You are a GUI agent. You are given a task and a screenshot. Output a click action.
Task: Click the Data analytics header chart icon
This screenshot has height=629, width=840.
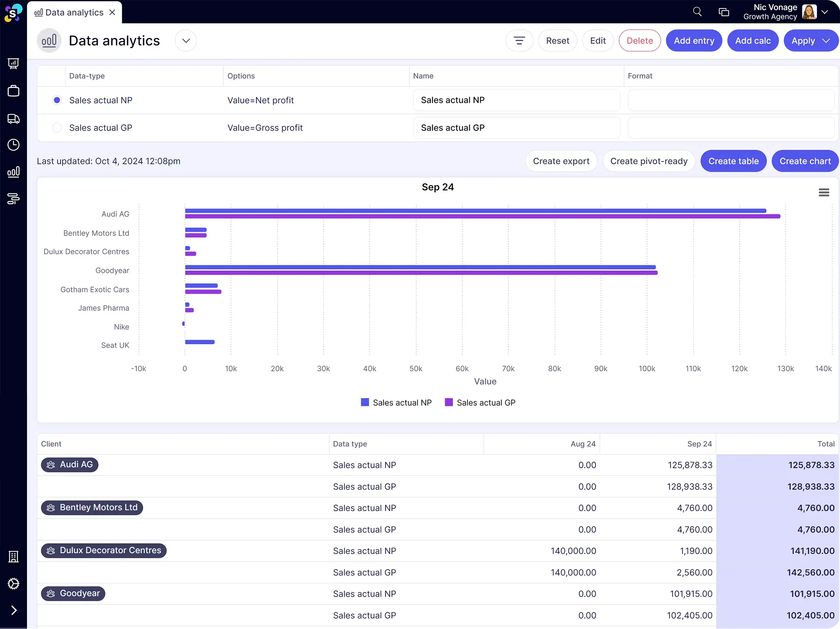[x=49, y=41]
